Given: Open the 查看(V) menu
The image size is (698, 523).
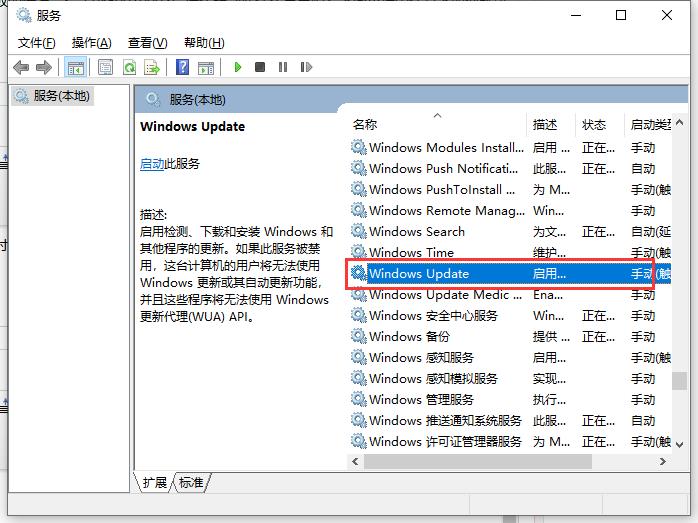Looking at the screenshot, I should (147, 43).
